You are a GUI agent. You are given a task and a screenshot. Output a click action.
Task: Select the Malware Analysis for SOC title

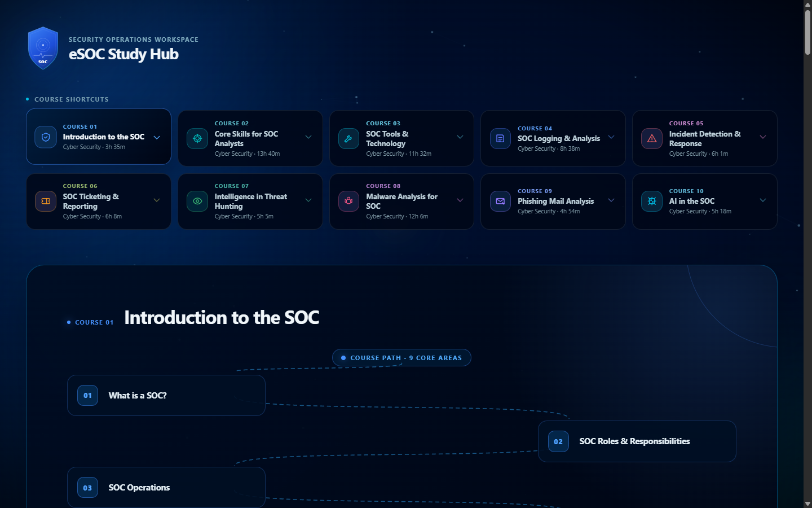tap(401, 202)
